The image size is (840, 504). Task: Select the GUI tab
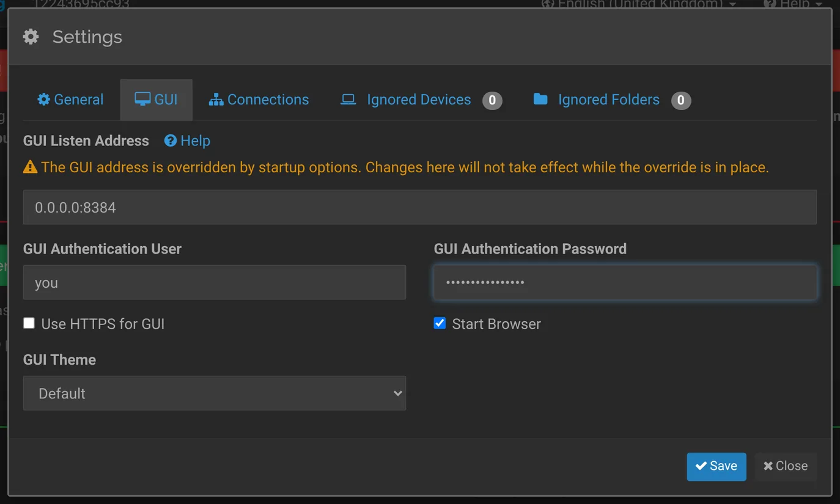point(157,100)
